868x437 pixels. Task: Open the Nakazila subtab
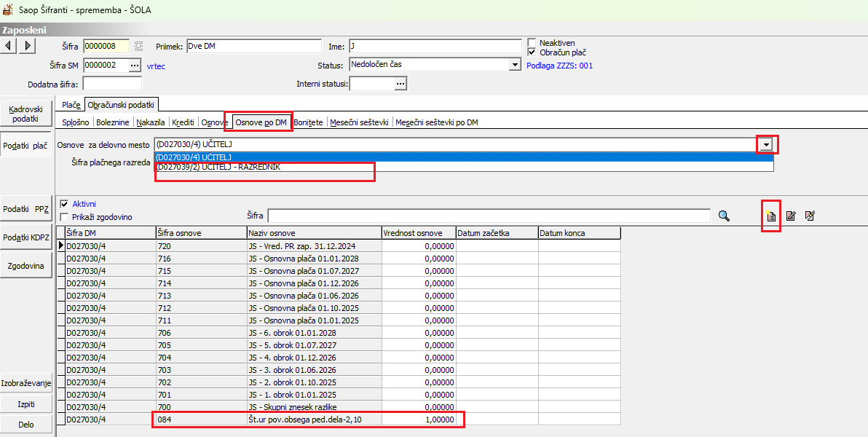(151, 122)
